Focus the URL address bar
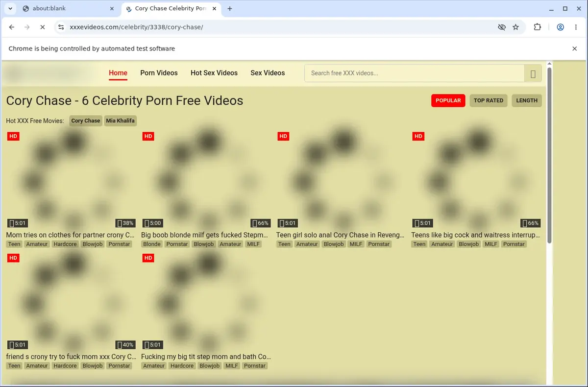 (x=279, y=27)
